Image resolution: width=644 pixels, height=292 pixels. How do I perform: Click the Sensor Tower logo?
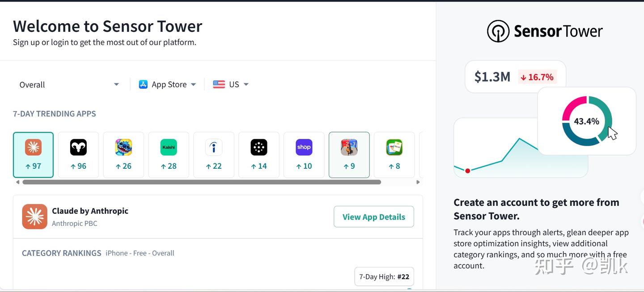coord(545,31)
